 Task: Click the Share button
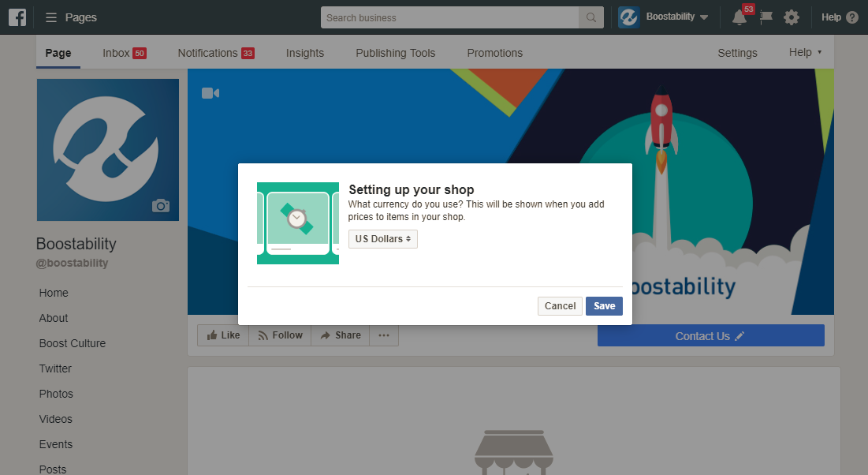click(341, 335)
